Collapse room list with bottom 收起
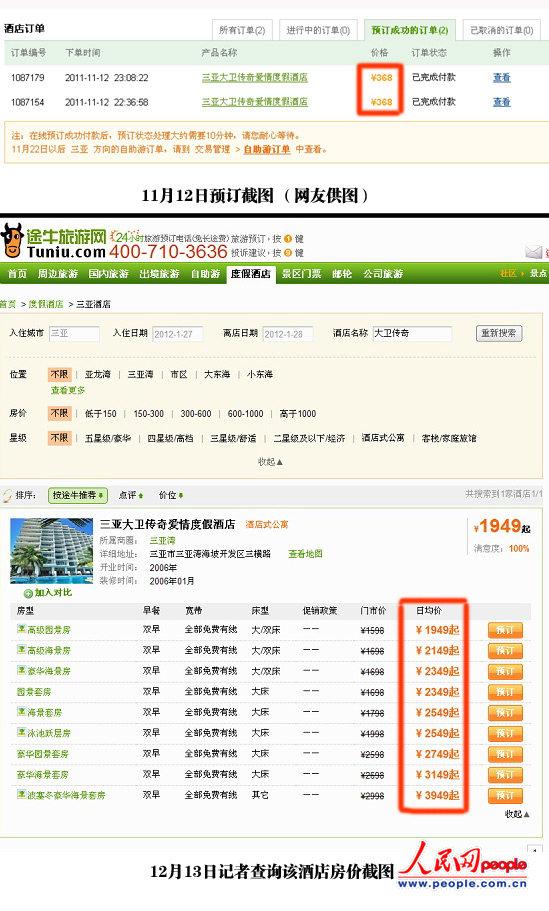Screen dimensions: 549x911 517,814
